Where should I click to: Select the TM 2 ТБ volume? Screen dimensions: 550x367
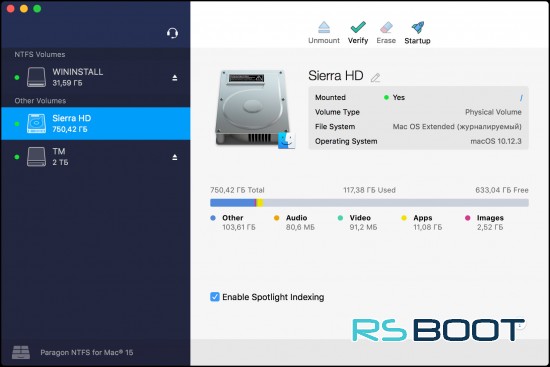(x=95, y=156)
